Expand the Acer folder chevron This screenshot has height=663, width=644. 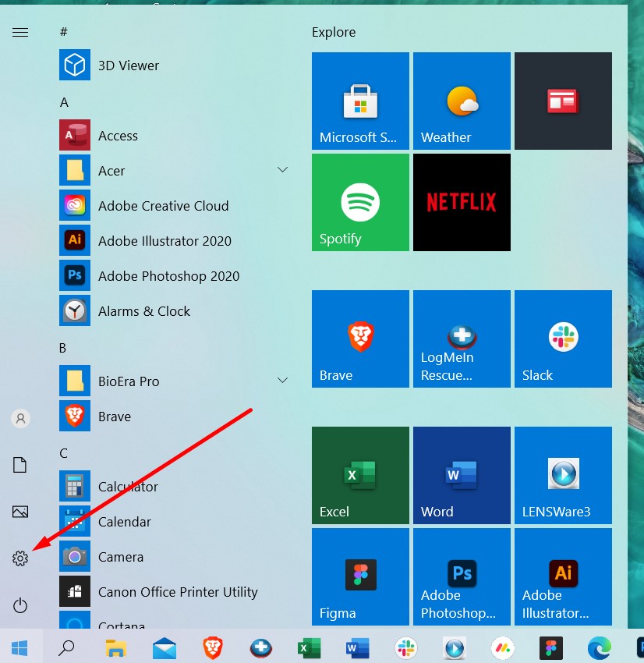click(282, 169)
